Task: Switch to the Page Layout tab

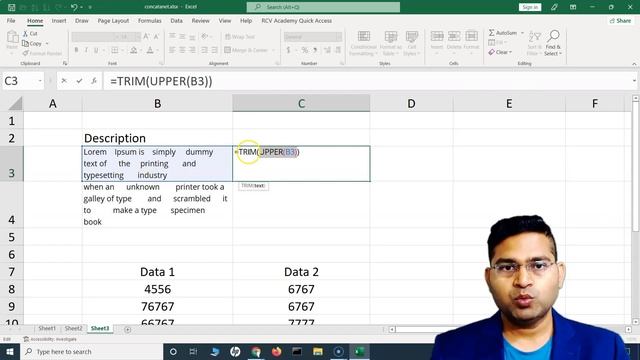Action: tap(113, 20)
